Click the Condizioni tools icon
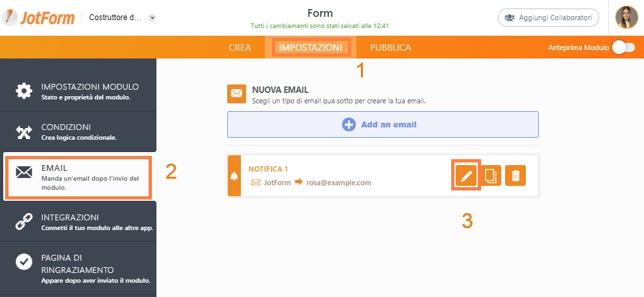The image size is (644, 297). tap(24, 132)
